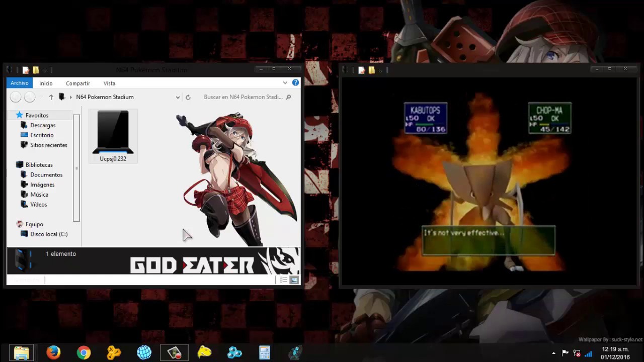Image resolution: width=644 pixels, height=362 pixels.
Task: Open Documentos library
Action: 46,174
